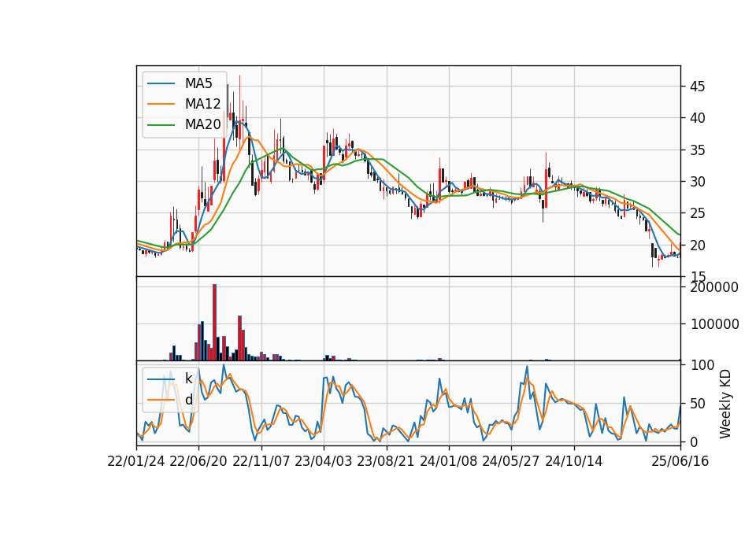The width and height of the screenshot is (756, 543).
Task: Select the 22/11/07 date label
Action: pos(261,461)
